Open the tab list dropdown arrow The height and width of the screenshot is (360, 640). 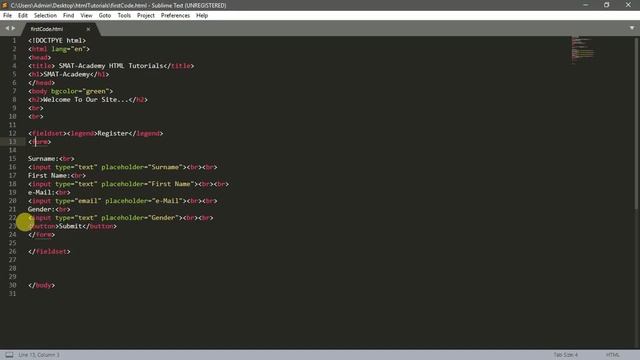(x=632, y=28)
